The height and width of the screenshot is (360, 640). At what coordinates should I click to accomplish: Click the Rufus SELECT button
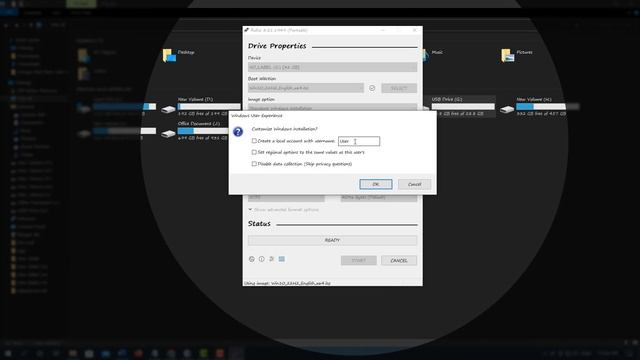399,88
